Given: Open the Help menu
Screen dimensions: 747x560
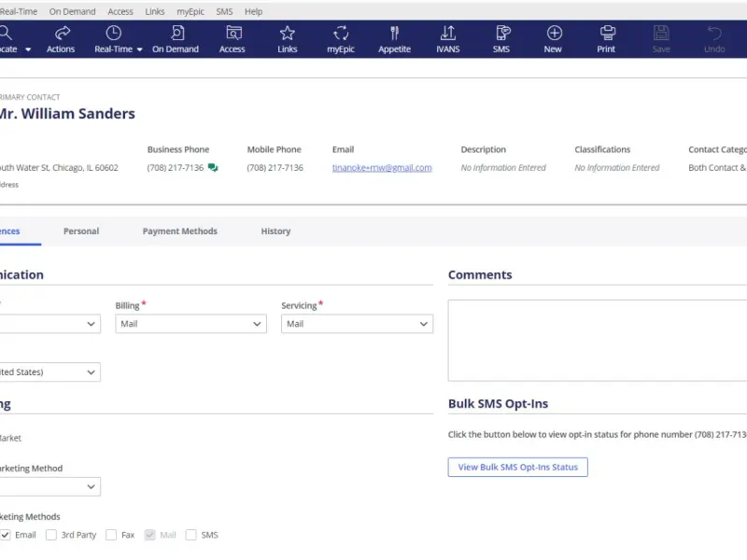Looking at the screenshot, I should [x=253, y=11].
